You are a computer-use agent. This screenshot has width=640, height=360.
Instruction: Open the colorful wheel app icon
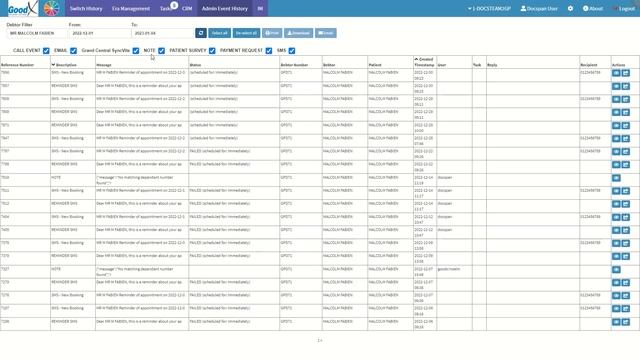(51, 8)
